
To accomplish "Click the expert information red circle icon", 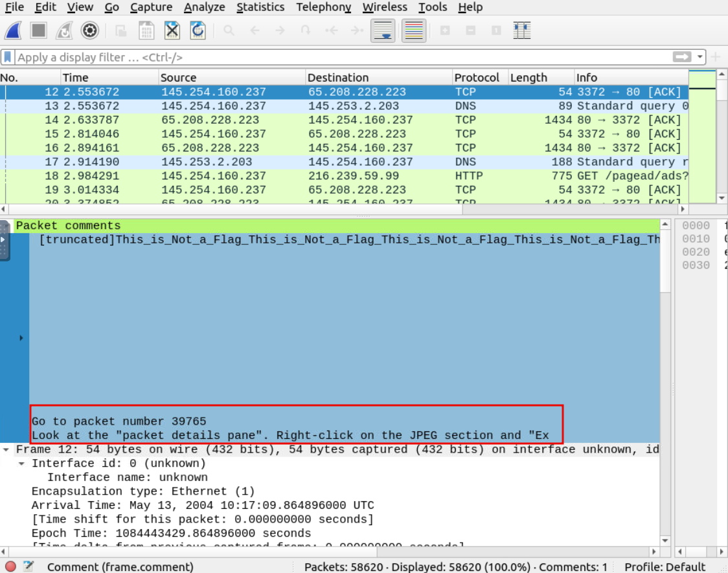I will click(10, 567).
